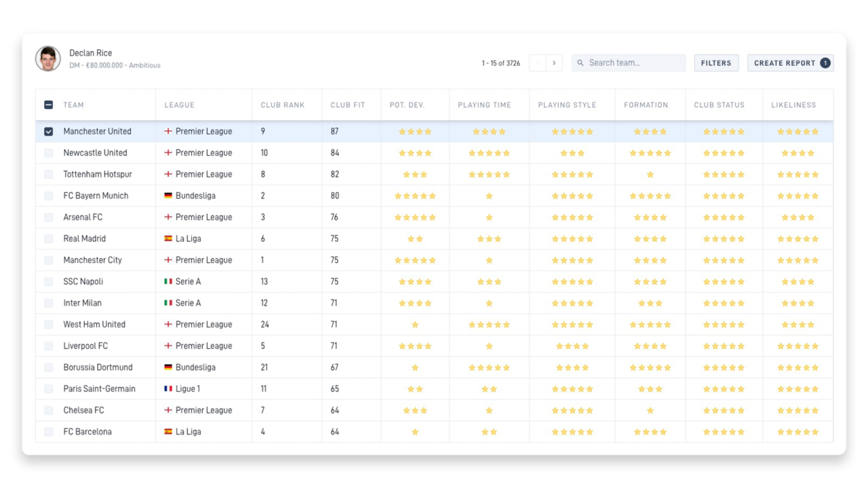Click the Manchester United England flag icon
Screen dimensions: 868x488
(168, 131)
